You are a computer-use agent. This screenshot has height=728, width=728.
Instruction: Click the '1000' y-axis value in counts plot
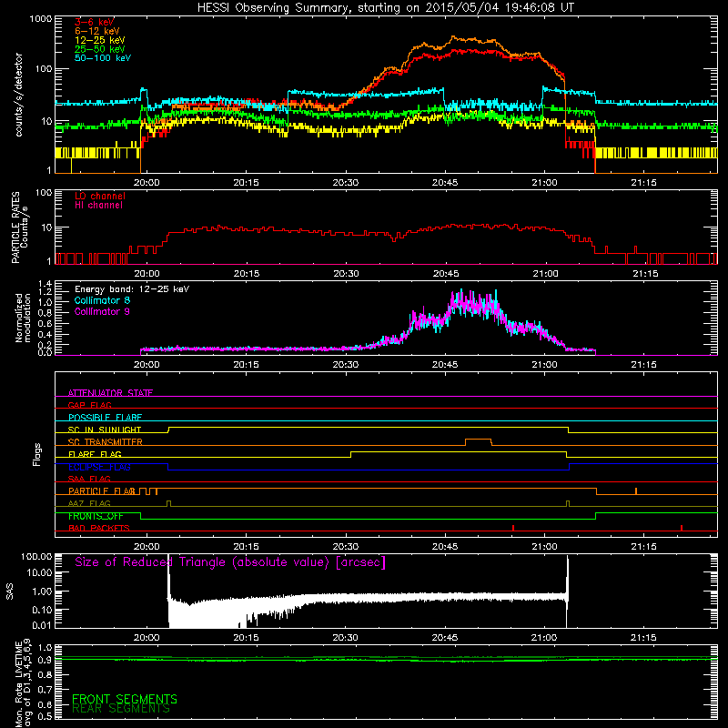(41, 19)
